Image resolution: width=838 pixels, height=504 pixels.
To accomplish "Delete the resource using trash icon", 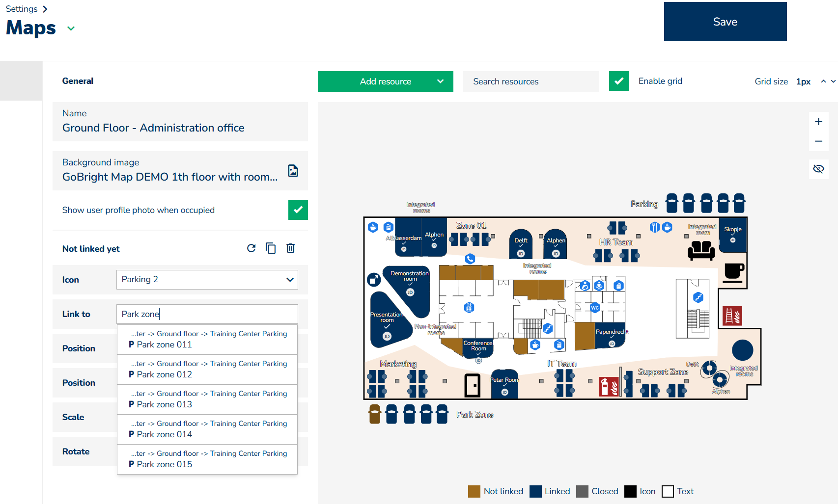I will click(291, 248).
